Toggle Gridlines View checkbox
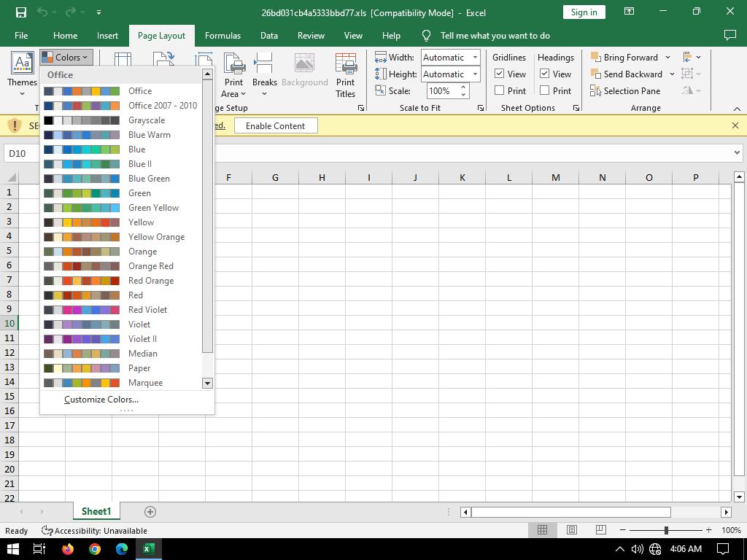 click(500, 74)
